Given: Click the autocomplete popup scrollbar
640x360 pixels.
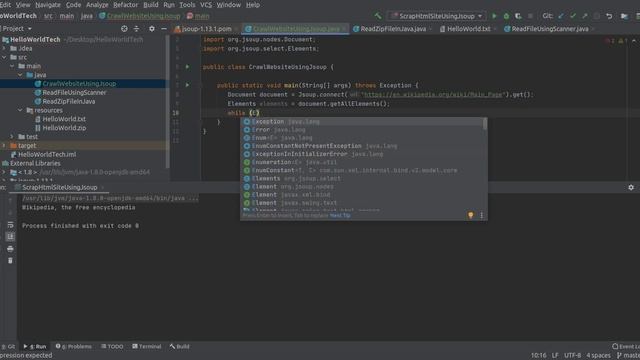Looking at the screenshot, I should point(485,124).
